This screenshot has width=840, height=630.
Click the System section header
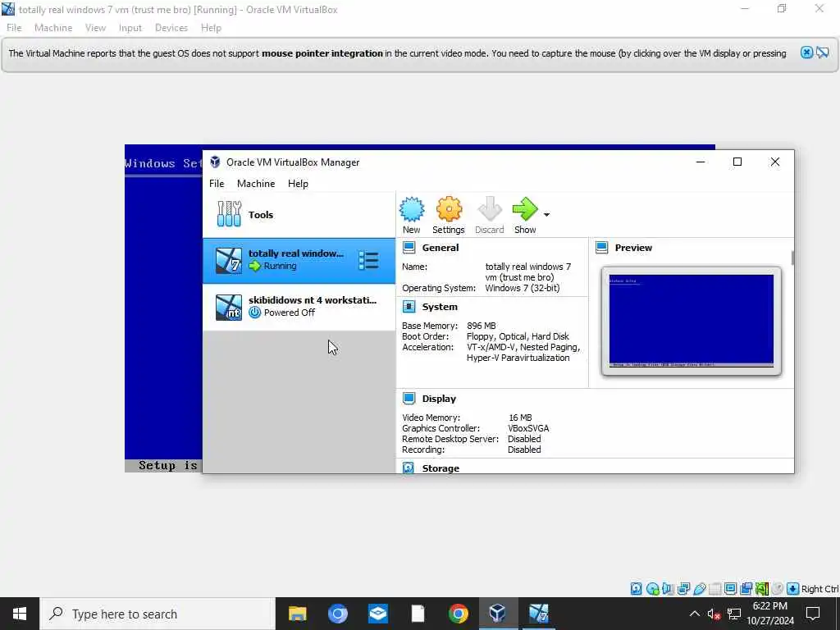[x=440, y=307]
